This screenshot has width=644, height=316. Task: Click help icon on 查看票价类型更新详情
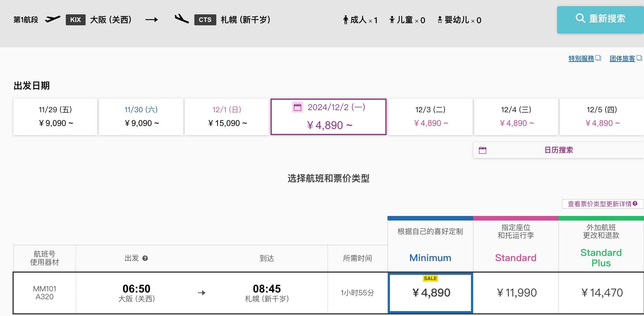(635, 203)
